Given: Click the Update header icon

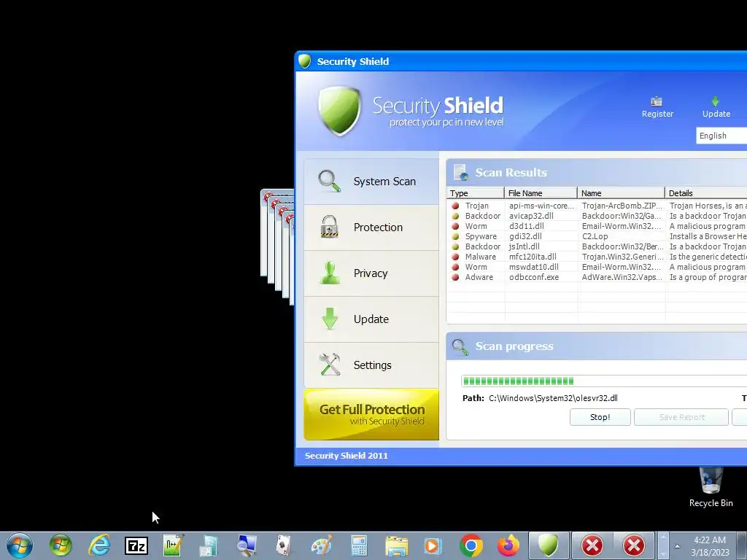Looking at the screenshot, I should point(716,107).
